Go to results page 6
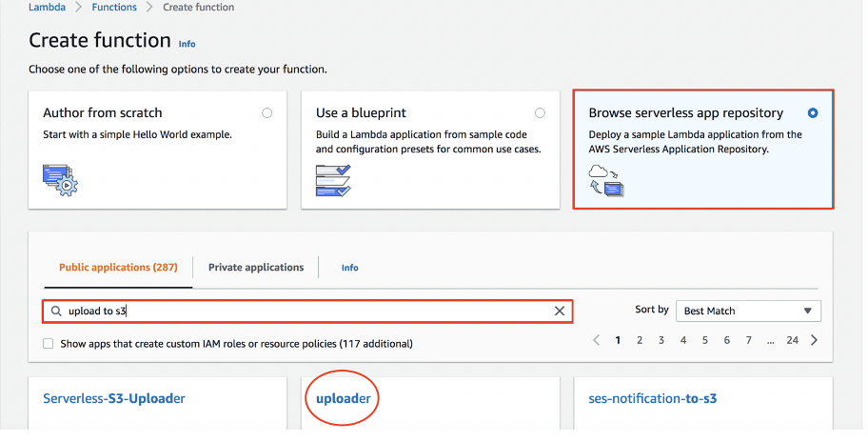The height and width of the screenshot is (442, 868). tap(727, 340)
